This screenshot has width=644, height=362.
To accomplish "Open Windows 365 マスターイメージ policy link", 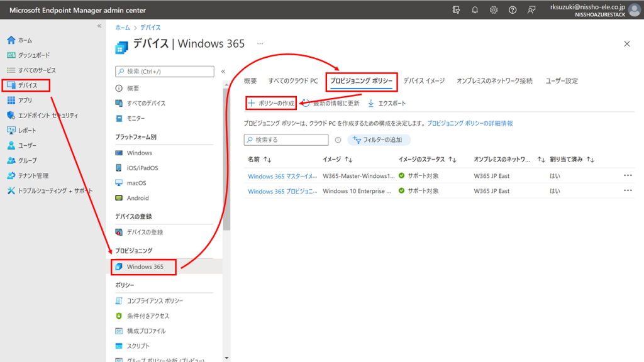I will (x=282, y=176).
